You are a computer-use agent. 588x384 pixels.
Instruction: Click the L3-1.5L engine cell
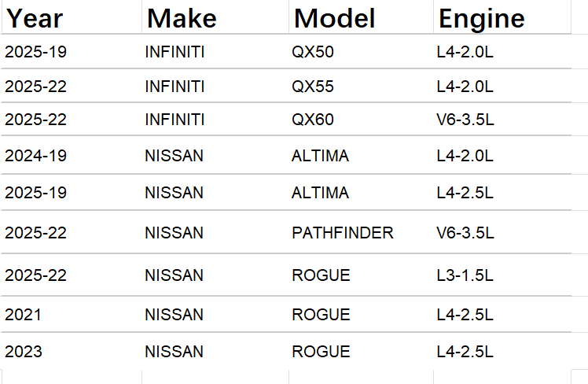(x=465, y=275)
